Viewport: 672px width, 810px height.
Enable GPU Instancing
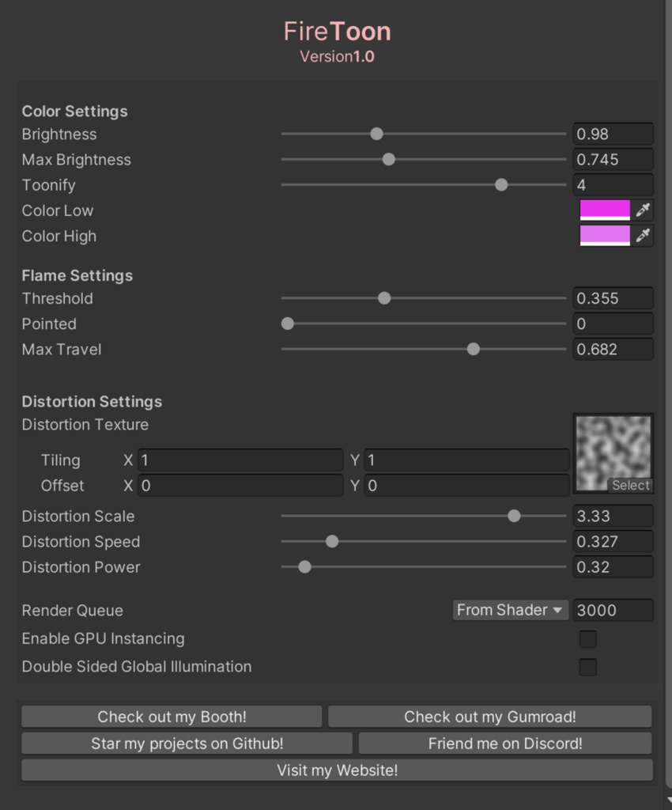(587, 638)
